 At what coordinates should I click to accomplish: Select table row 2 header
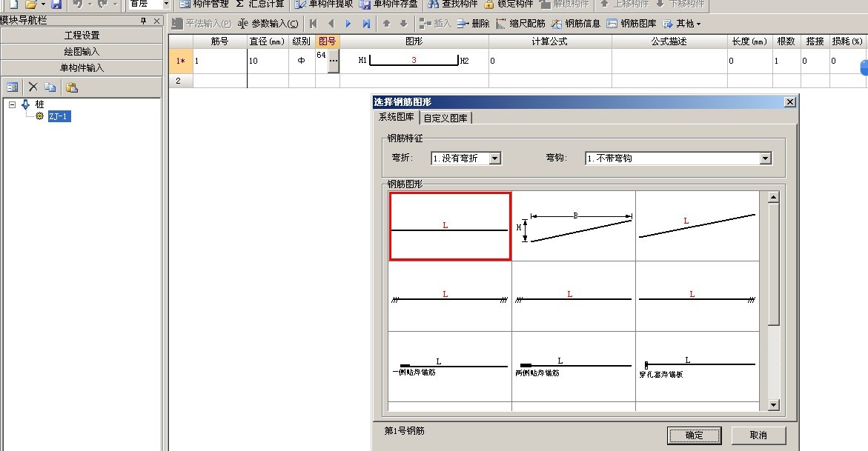coord(180,81)
